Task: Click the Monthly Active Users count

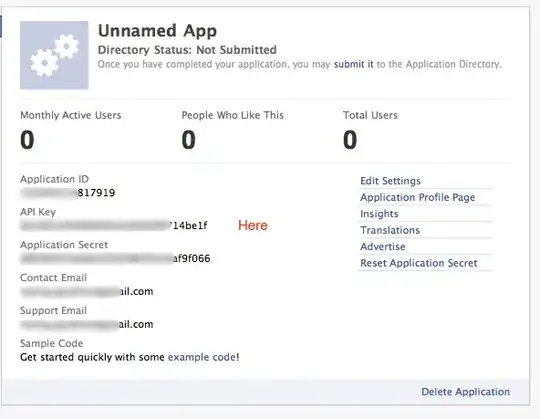Action: coord(27,140)
